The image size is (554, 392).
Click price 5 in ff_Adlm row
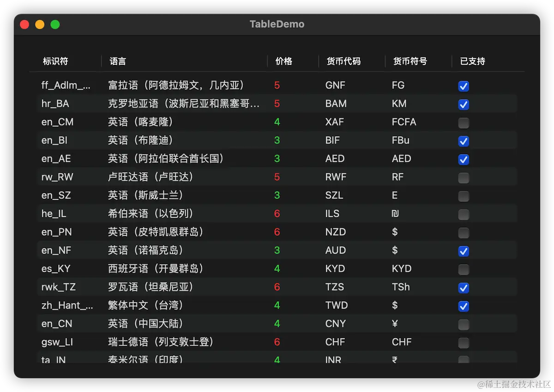[277, 85]
